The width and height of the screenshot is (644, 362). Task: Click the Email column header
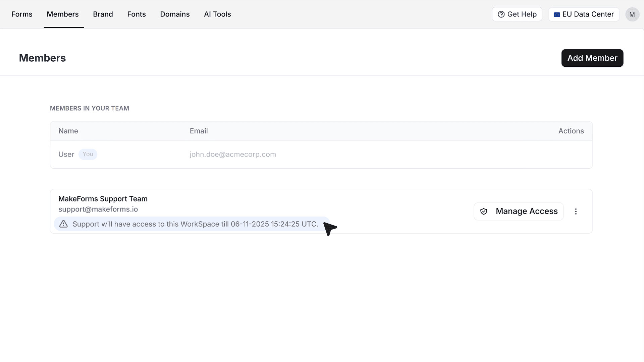(199, 131)
